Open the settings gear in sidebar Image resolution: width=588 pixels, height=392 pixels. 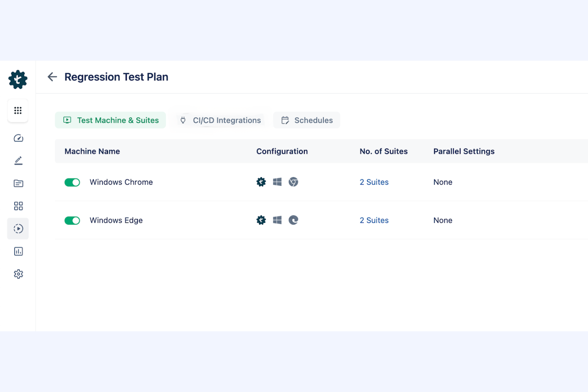[x=18, y=274]
